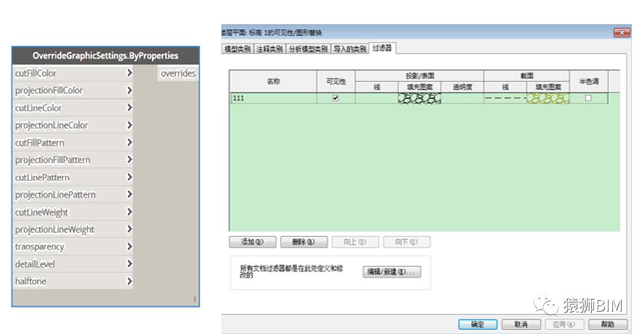
Task: Open the 导入的类别 tab
Action: 350,49
